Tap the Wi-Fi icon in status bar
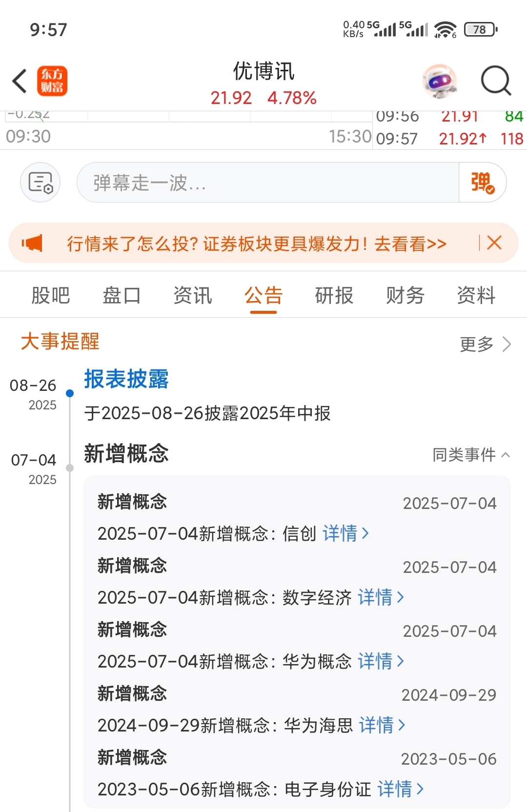Image resolution: width=527 pixels, height=812 pixels. [x=445, y=30]
